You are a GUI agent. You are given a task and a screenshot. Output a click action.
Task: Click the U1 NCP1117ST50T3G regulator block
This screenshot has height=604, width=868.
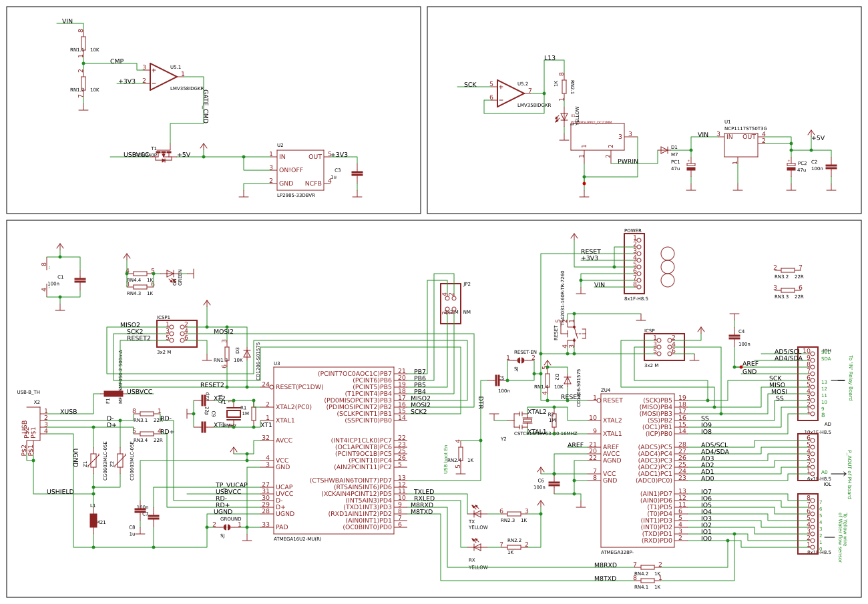[x=741, y=145]
